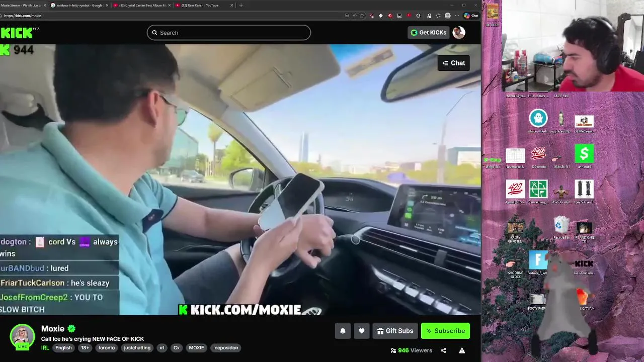Toggle stream notifications with the bell
The image size is (644, 362).
343,331
